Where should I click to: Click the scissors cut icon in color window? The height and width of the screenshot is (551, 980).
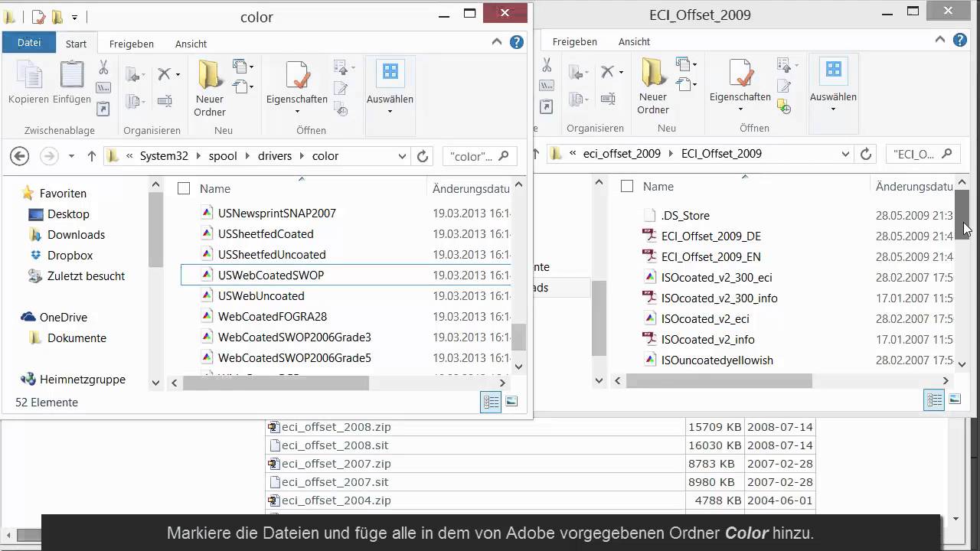(103, 68)
